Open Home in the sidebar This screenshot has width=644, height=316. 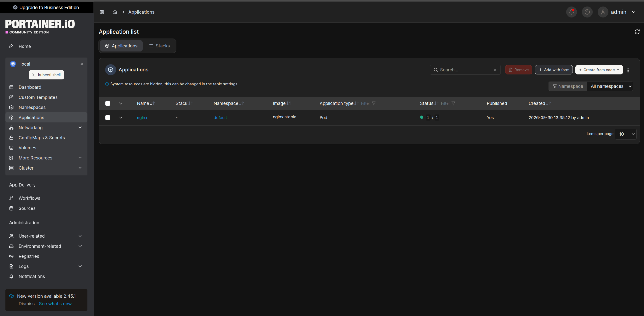coord(46,46)
